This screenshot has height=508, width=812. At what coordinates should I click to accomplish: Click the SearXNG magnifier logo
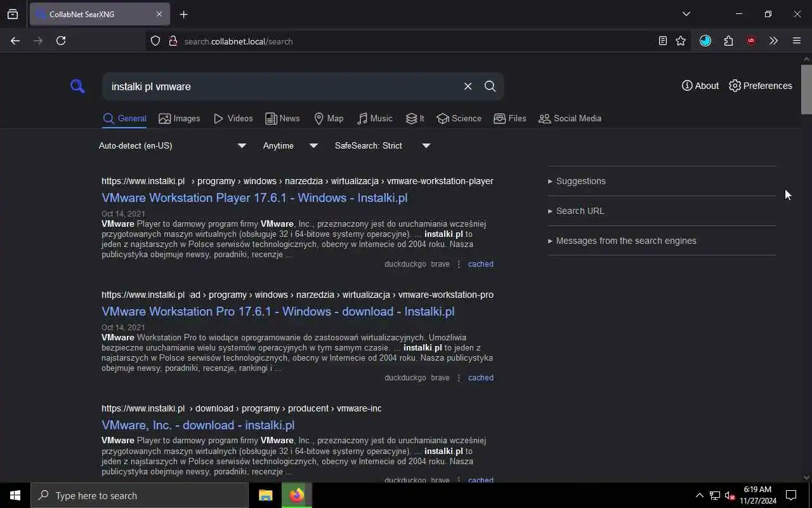point(77,86)
